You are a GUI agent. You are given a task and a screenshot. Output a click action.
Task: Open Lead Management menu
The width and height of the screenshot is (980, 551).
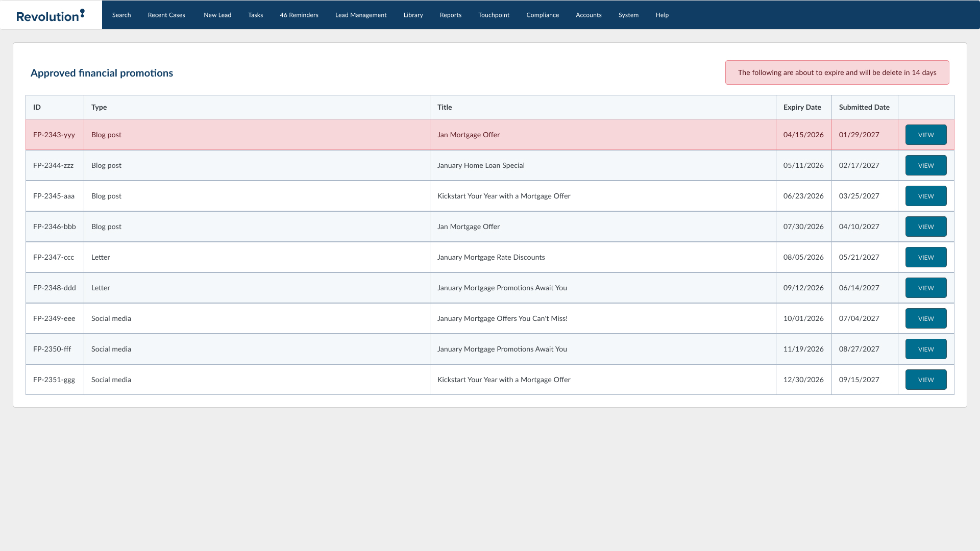[x=361, y=15]
